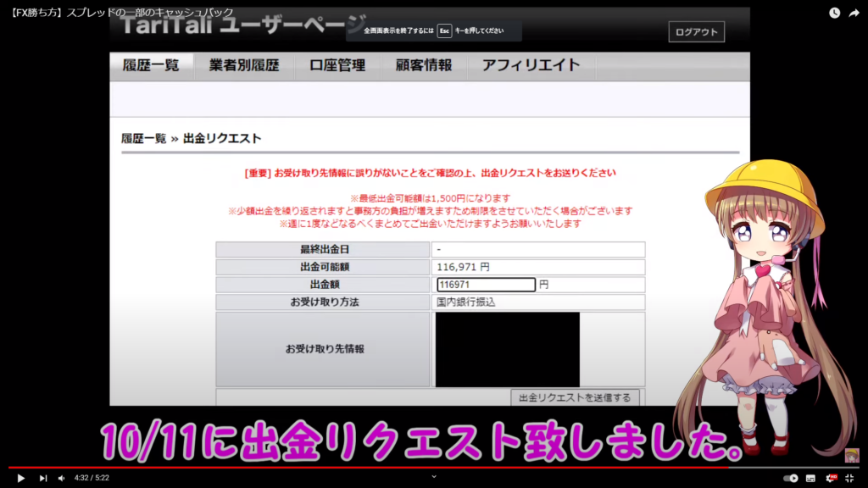The height and width of the screenshot is (488, 868).
Task: Click the Esc key fullscreen hint
Action: click(x=444, y=31)
